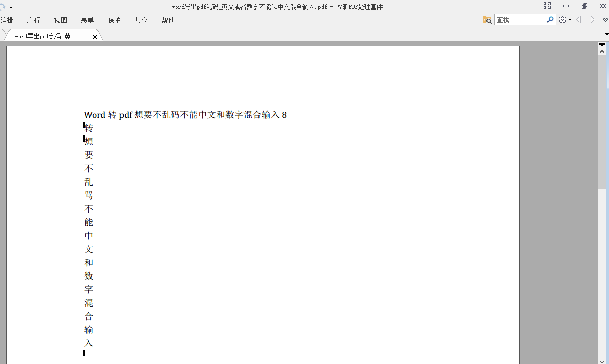
Task: Close the word导出pdf乱码 document tab
Action: [95, 37]
